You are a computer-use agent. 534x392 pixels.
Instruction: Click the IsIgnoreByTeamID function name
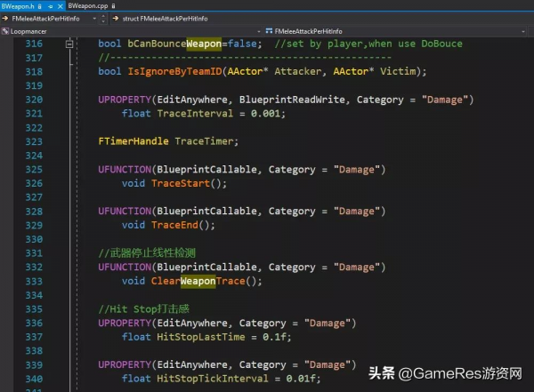pos(174,71)
